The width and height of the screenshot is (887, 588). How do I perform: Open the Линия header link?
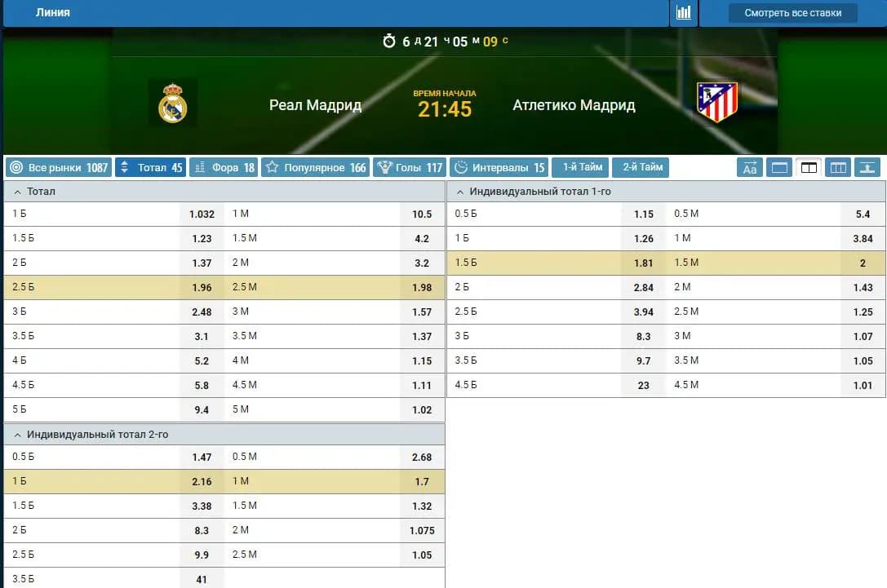(52, 12)
